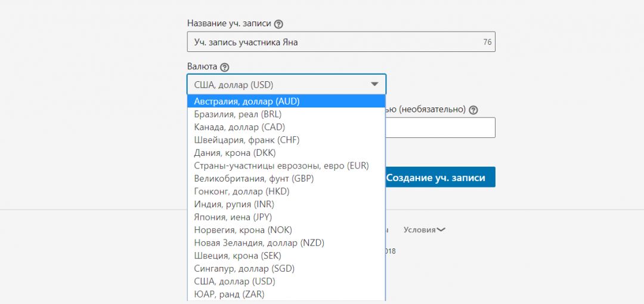Collapse the currency dropdown arrow
644x304 pixels.
tap(374, 84)
